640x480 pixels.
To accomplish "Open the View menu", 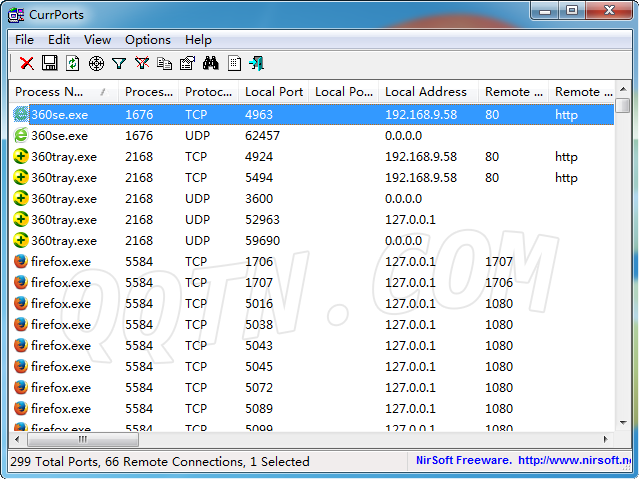I will tap(97, 40).
